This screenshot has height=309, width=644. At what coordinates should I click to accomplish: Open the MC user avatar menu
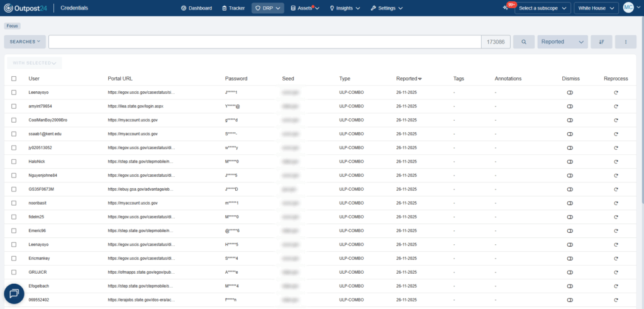pos(628,8)
